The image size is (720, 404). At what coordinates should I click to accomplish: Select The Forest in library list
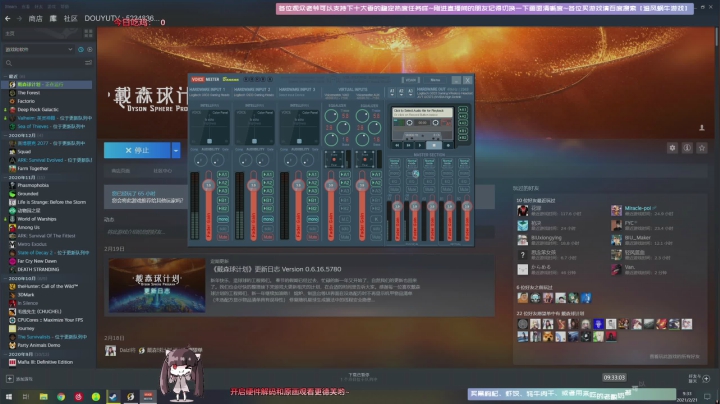pos(28,93)
